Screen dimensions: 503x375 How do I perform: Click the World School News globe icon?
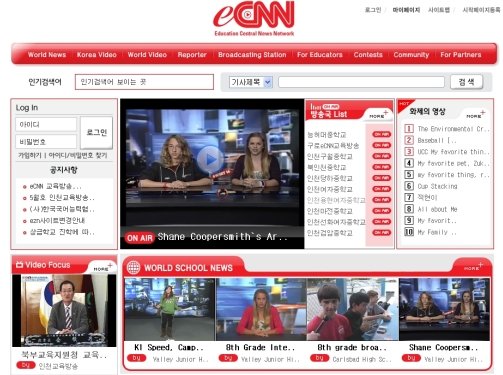[133, 267]
